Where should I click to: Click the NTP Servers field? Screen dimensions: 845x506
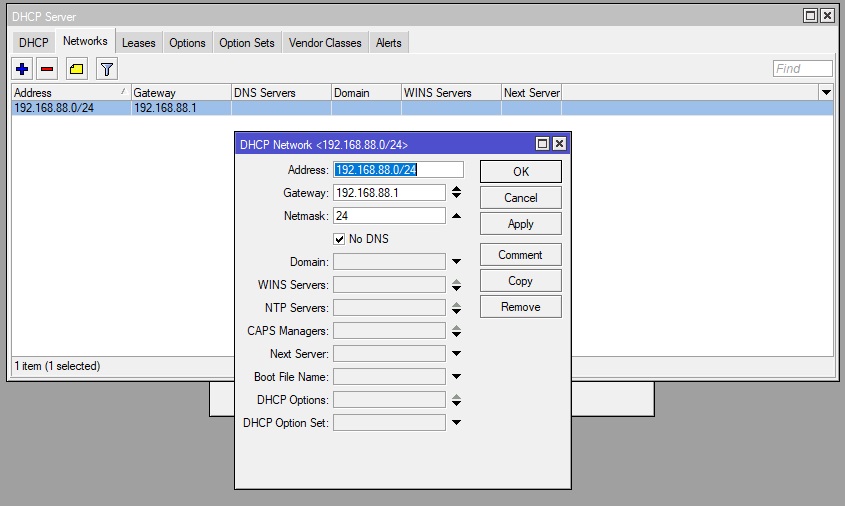pyautogui.click(x=389, y=308)
